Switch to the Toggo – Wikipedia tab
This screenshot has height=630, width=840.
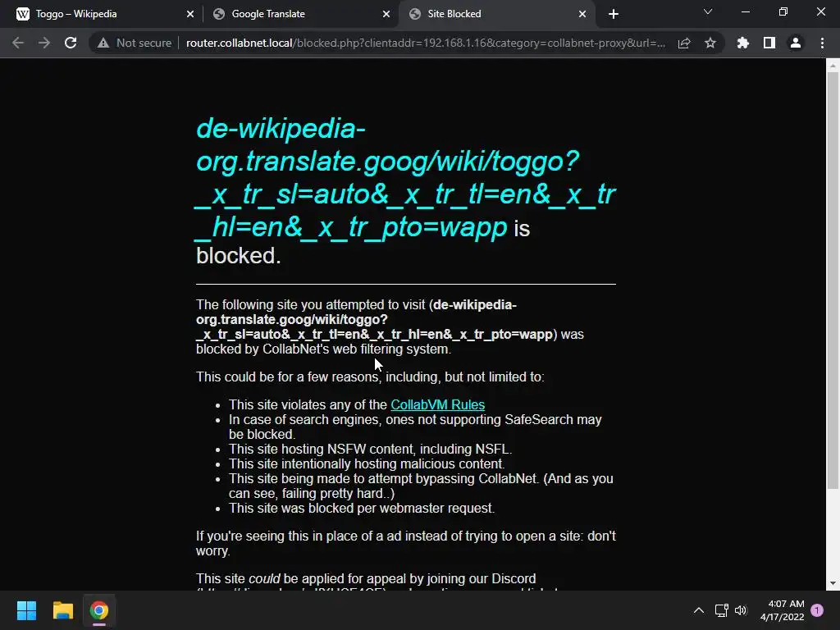(x=100, y=14)
